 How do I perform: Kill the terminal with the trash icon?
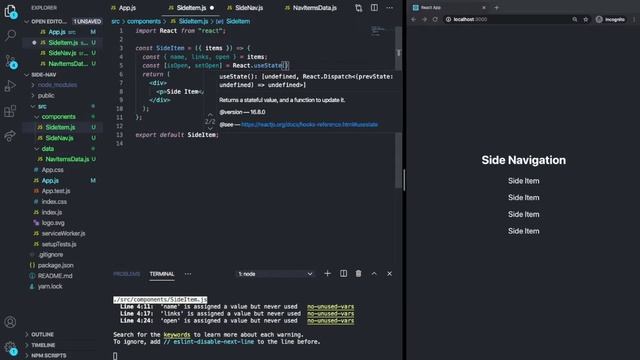(x=358, y=273)
